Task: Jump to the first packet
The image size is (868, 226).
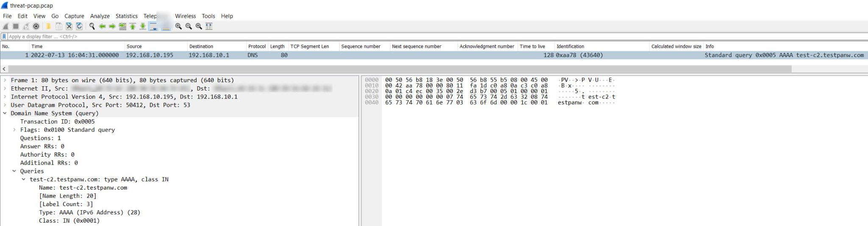Action: [x=133, y=26]
